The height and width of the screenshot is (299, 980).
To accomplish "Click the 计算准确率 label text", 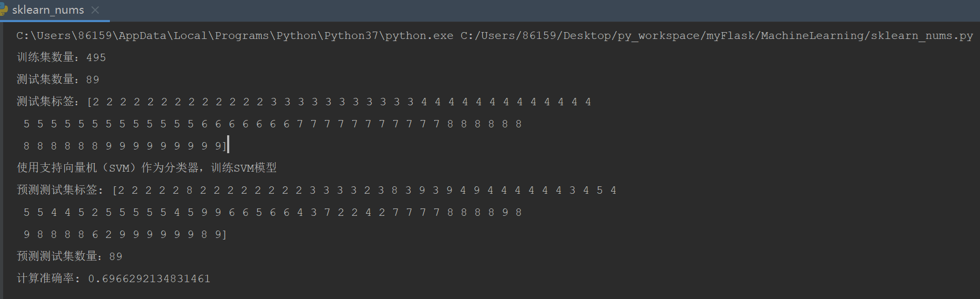I will coord(47,278).
